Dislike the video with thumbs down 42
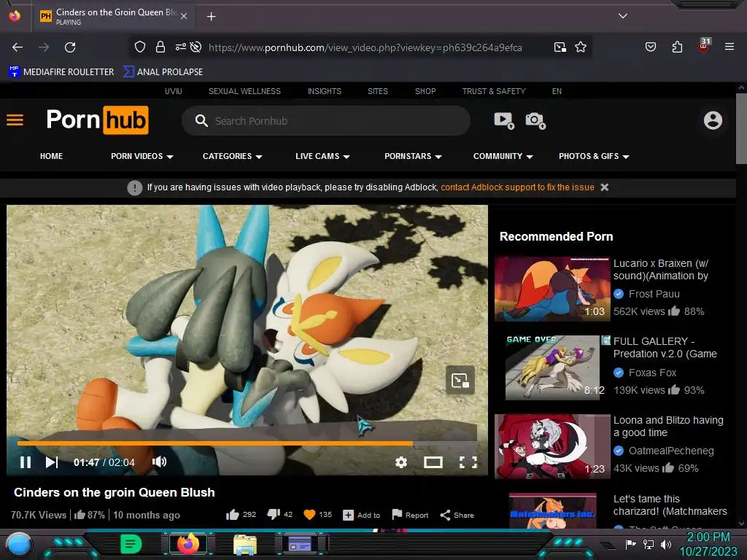Image resolution: width=747 pixels, height=560 pixels. [280, 515]
